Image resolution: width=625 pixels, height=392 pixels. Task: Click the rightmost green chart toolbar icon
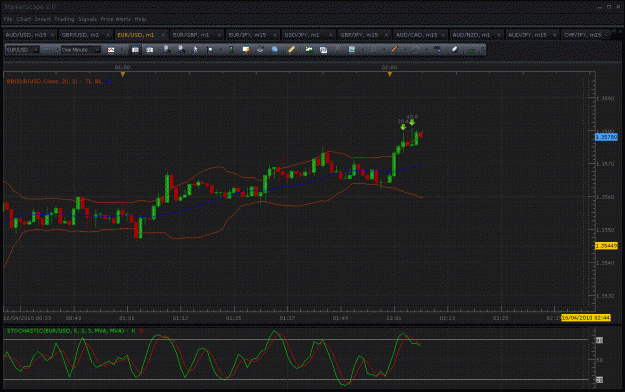pos(472,50)
